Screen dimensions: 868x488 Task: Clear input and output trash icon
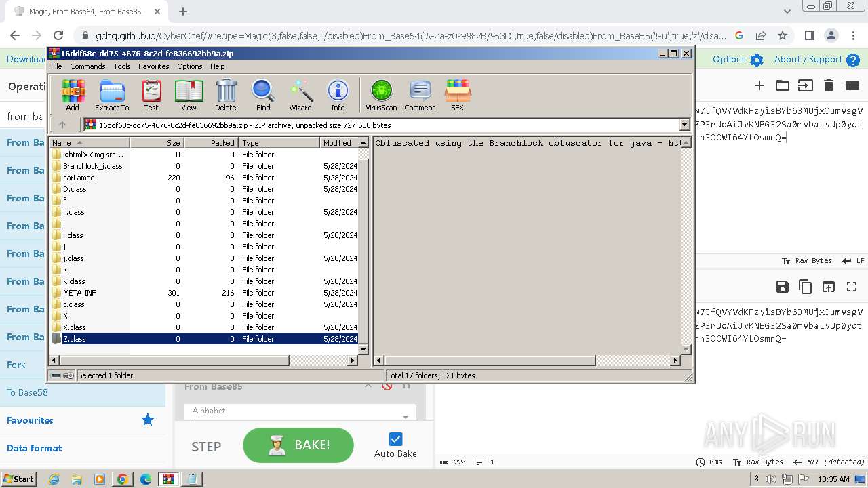click(x=828, y=85)
